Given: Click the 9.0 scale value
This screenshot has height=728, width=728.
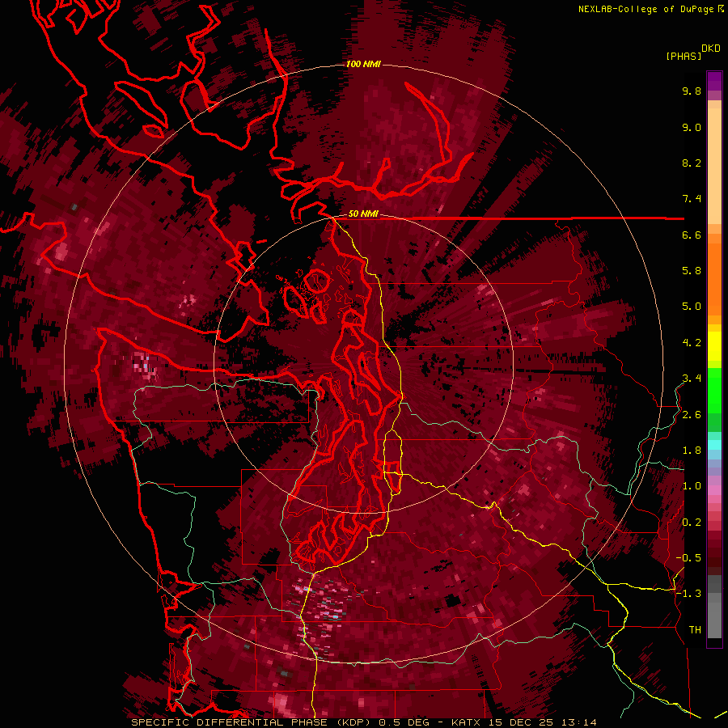Looking at the screenshot, I should [692, 127].
